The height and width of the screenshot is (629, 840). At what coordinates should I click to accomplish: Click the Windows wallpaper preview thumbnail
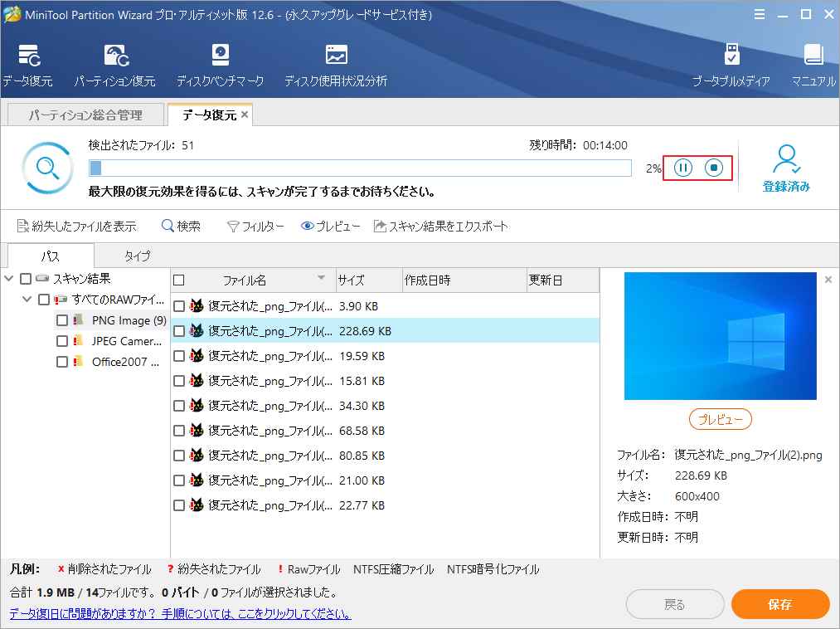tap(721, 336)
